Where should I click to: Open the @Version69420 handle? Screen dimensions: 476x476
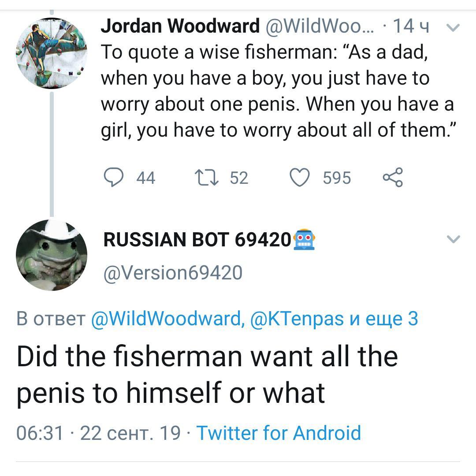172,273
